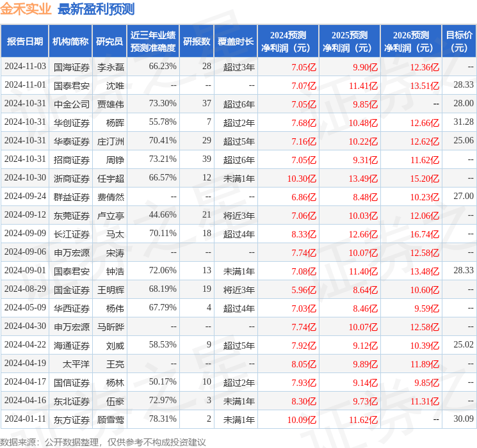Click 2024 profit 5.96亿
Viewport: 477px width, 448px height.
(x=304, y=290)
